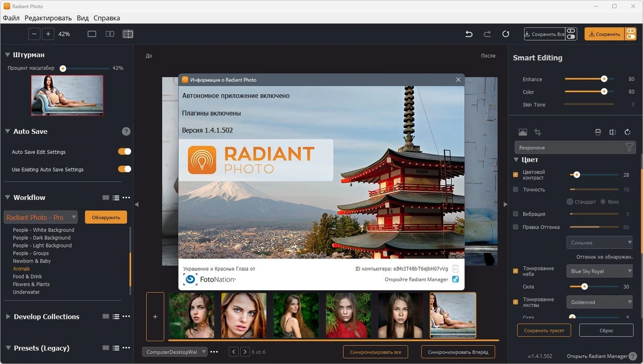
Task: Open Presets (Legacy) more options dots
Action: tap(126, 348)
